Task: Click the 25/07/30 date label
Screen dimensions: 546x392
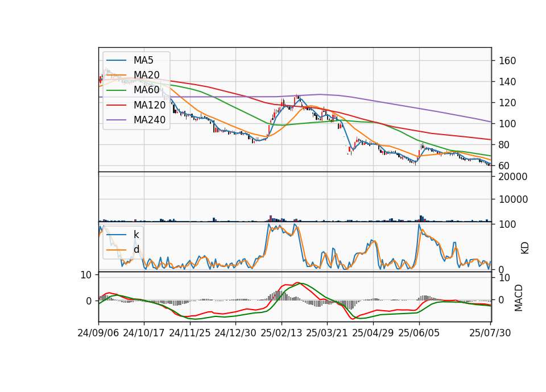Action: (x=490, y=333)
